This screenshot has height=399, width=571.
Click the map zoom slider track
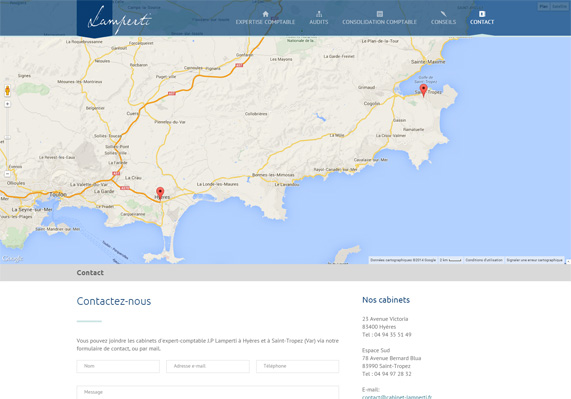click(7, 139)
